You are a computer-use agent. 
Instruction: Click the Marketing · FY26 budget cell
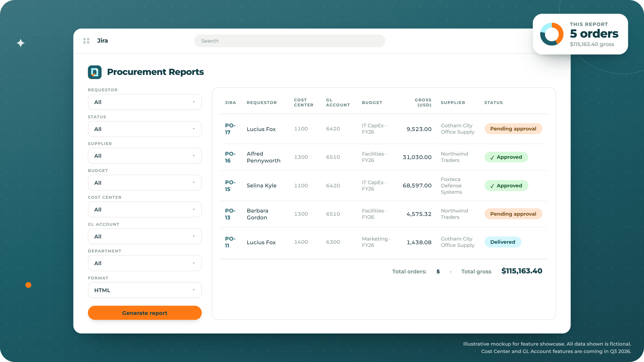[x=376, y=242]
